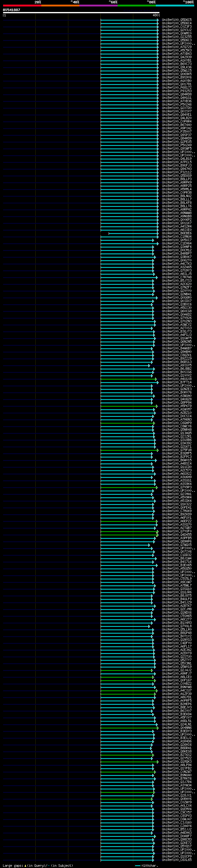
Task: Click the shortened alignment bar for UniRef100_B6EBE6
Action: pyautogui.click(x=133, y=233)
